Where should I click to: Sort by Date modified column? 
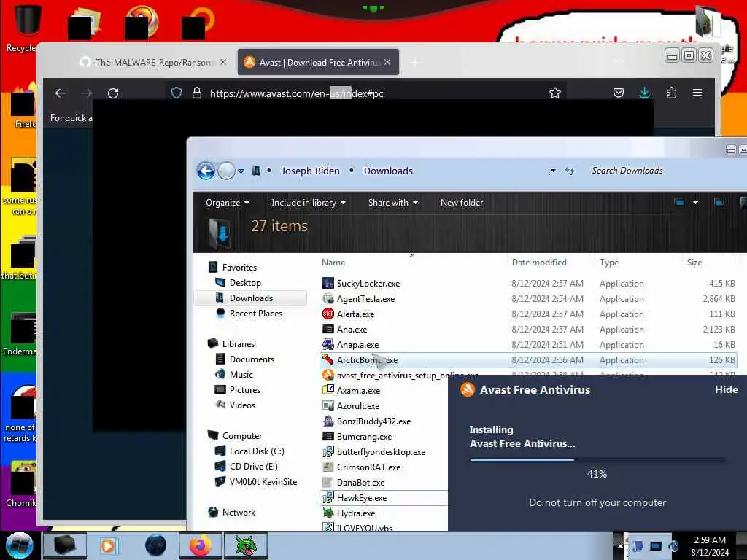(x=539, y=262)
